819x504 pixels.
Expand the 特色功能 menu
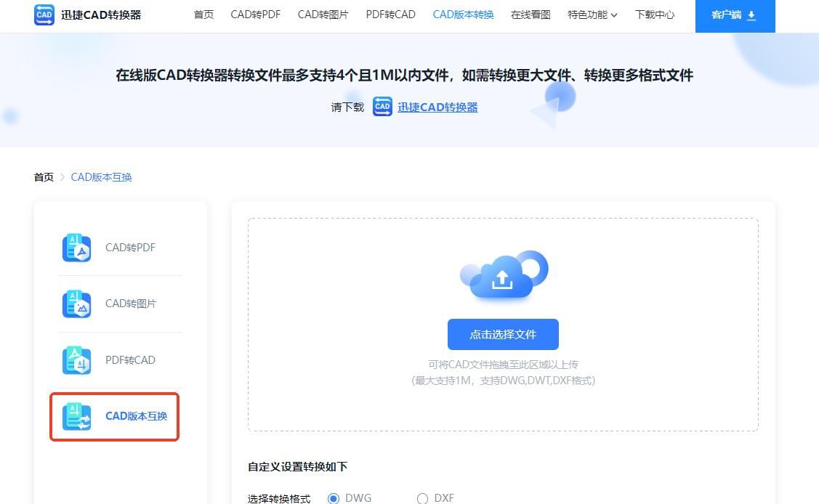[587, 15]
